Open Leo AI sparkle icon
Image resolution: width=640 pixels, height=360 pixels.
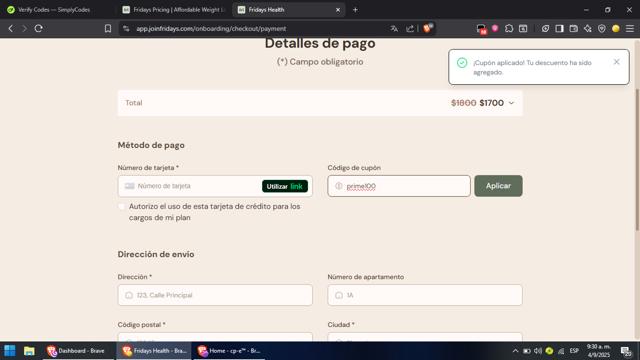(x=588, y=29)
